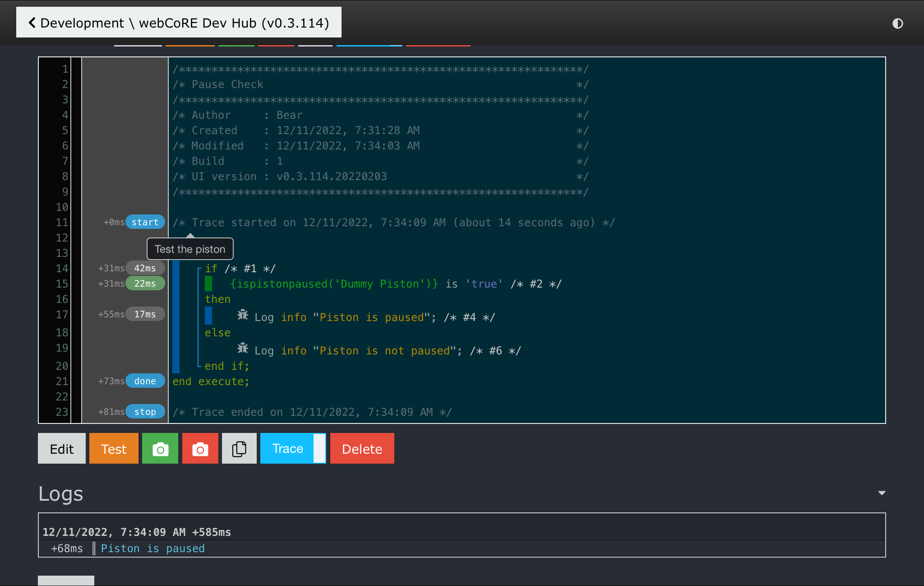Click the green camera snapshot button
This screenshot has width=924, height=586.
(160, 449)
